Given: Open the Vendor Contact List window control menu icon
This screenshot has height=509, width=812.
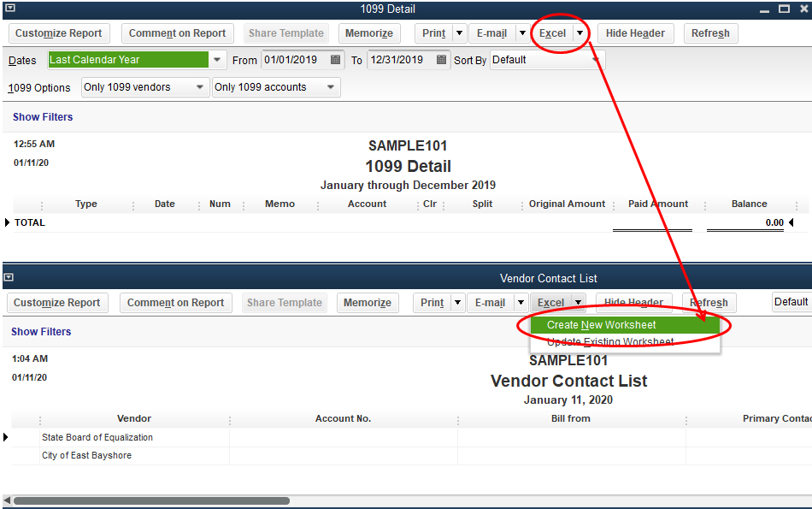Looking at the screenshot, I should (x=9, y=277).
